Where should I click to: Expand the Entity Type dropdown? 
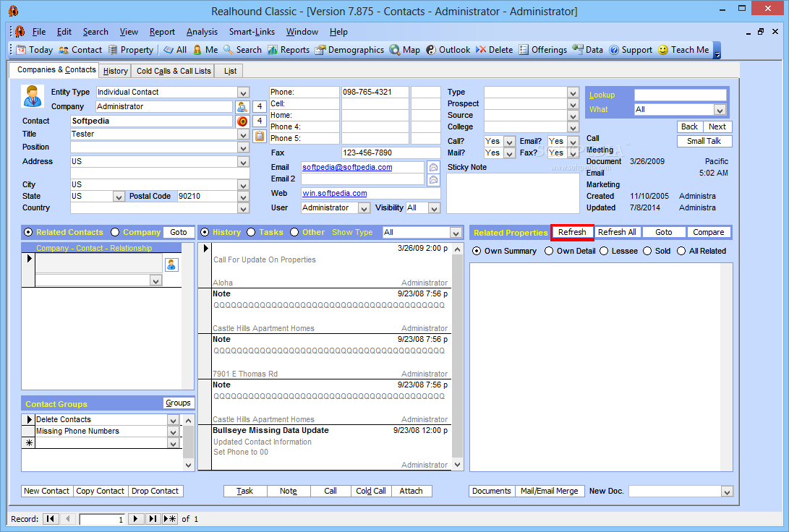point(243,93)
